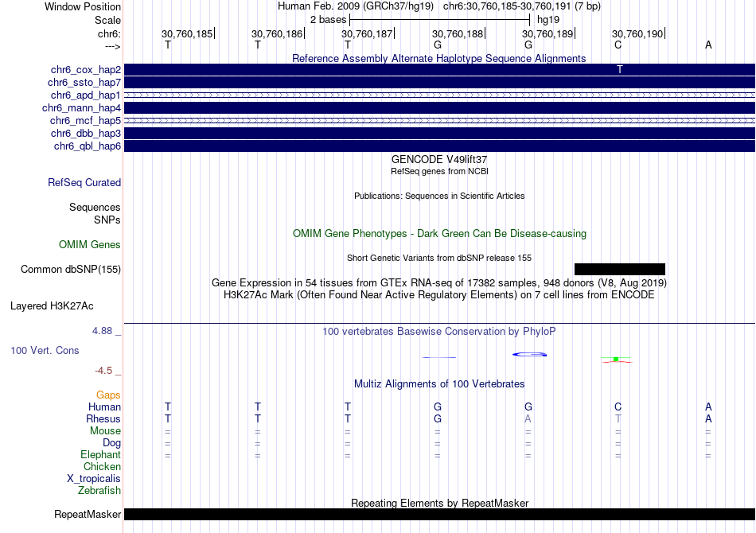This screenshot has width=756, height=533.
Task: Click the Zebrafish alignment row label
Action: [99, 491]
